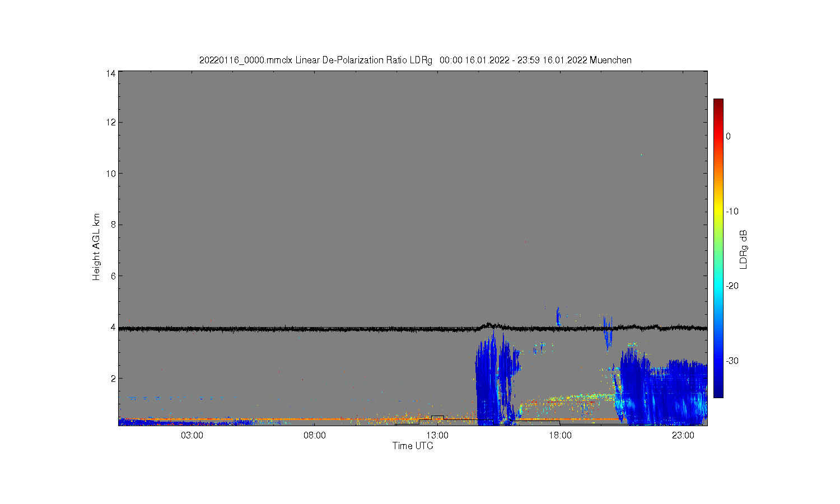Click the plot title starting with 20220116_0000.mmclx
Screen dimensions: 840x504
pos(415,60)
